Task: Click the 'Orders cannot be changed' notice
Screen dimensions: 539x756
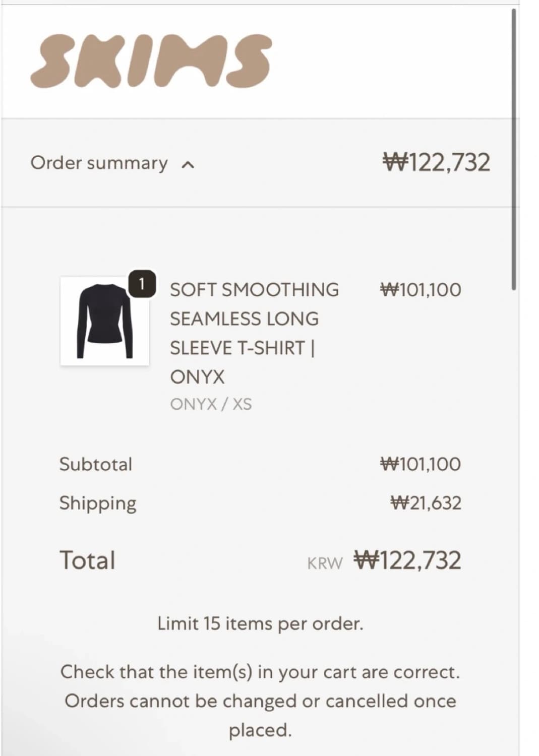Action: (x=260, y=701)
